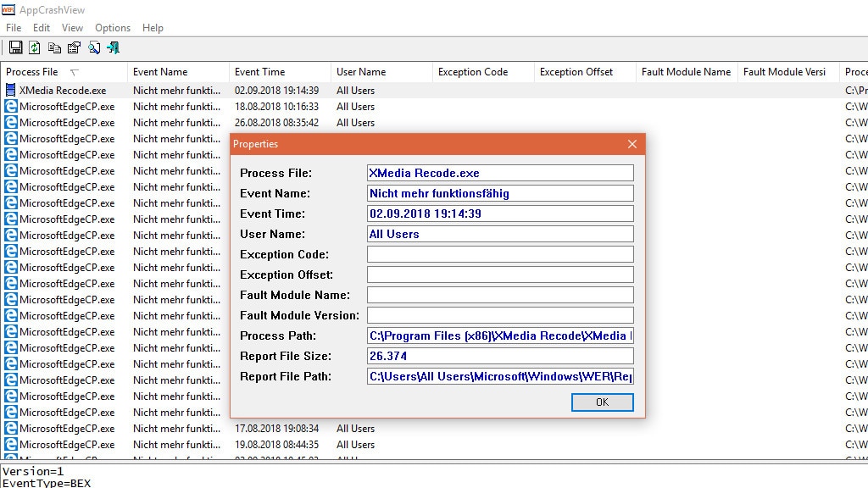Open the View menu
The width and height of the screenshot is (868, 488).
coord(71,27)
